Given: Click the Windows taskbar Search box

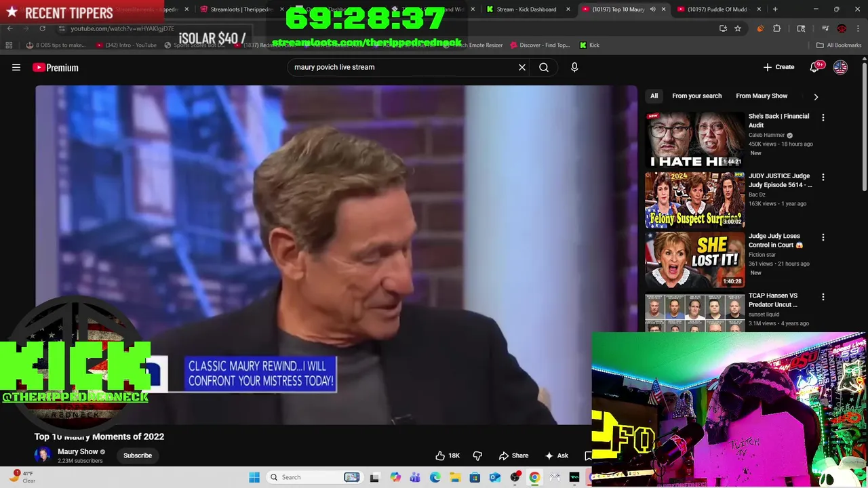Looking at the screenshot, I should pos(314,477).
